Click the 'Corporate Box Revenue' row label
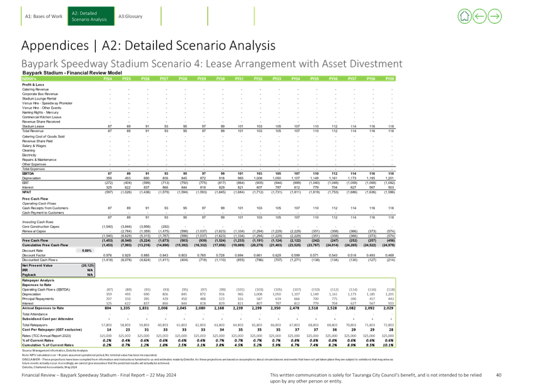554x392 pixels. pyautogui.click(x=40, y=94)
